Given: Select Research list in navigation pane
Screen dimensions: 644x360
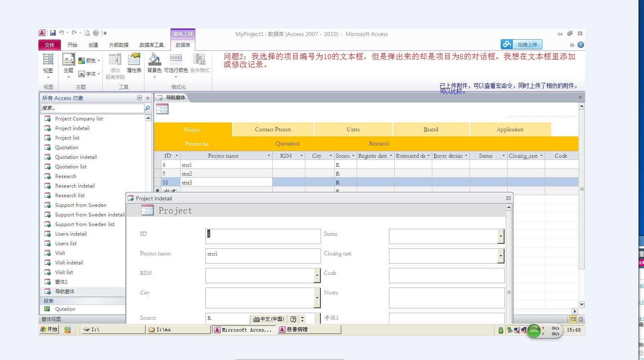Looking at the screenshot, I should pos(70,196).
